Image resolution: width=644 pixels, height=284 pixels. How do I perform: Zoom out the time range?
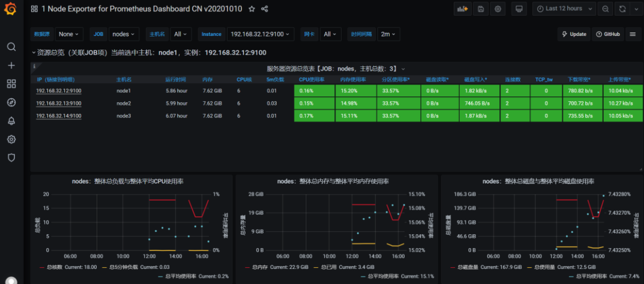click(x=606, y=8)
